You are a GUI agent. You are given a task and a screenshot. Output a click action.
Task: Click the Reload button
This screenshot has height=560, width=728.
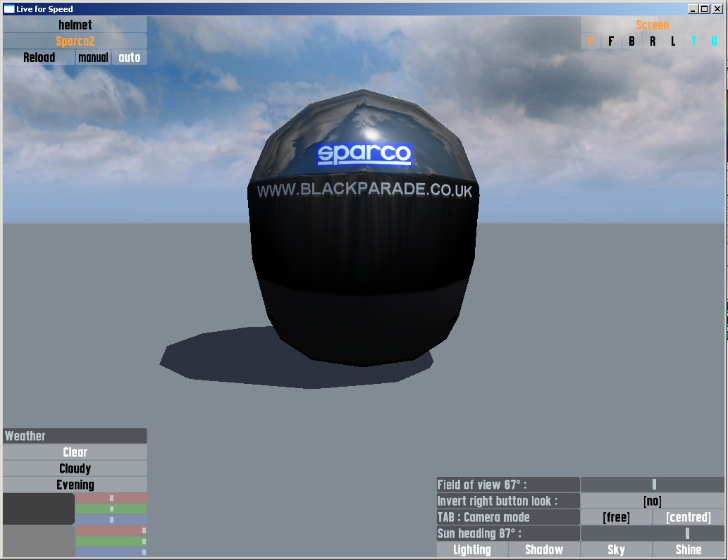coord(39,57)
